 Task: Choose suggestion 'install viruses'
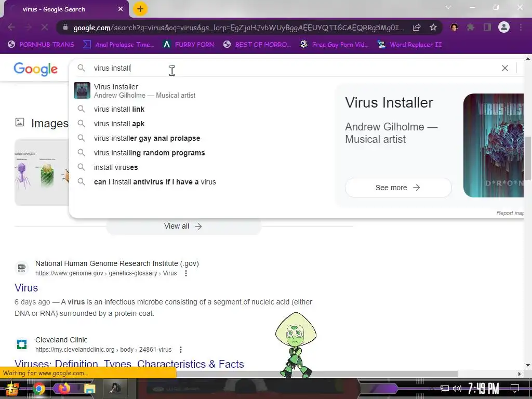(200, 168)
